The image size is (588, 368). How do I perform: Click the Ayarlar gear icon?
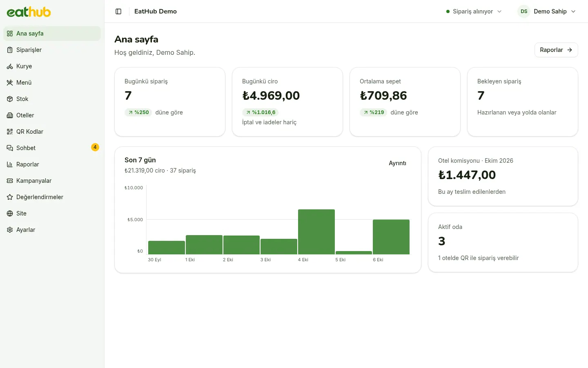pos(10,230)
